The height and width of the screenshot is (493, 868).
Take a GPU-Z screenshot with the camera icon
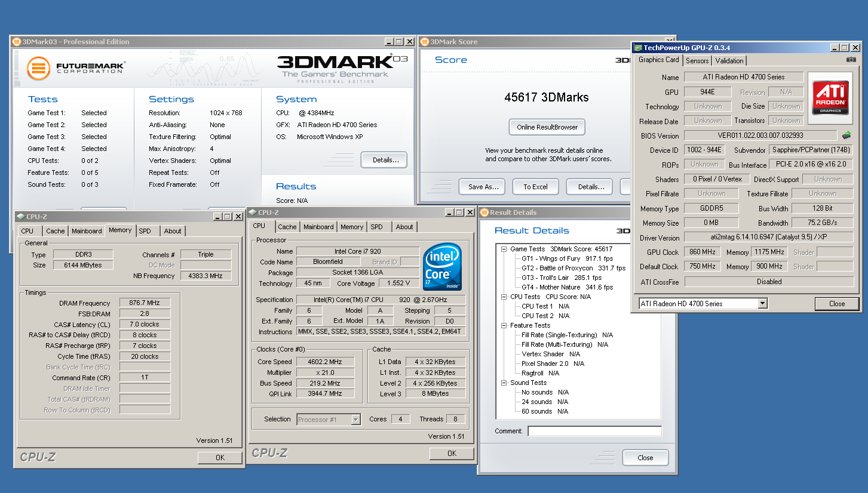(851, 60)
